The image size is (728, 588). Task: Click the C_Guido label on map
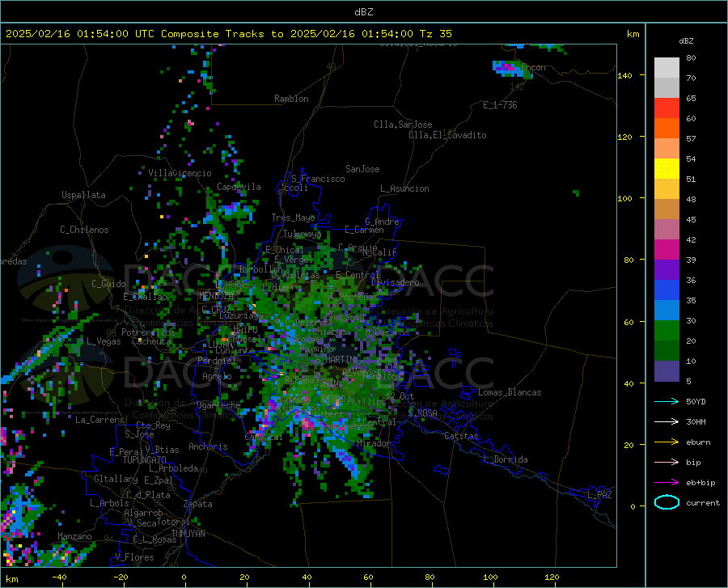tap(108, 284)
